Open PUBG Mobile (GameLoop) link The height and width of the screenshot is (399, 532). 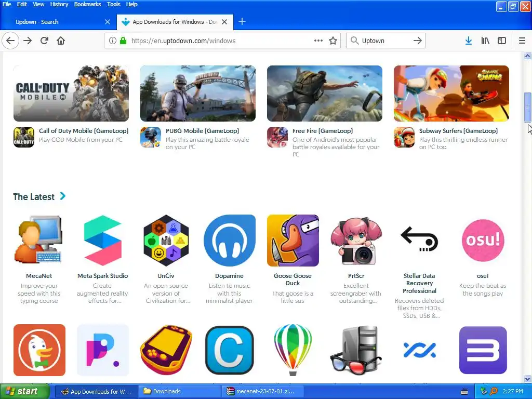point(202,131)
